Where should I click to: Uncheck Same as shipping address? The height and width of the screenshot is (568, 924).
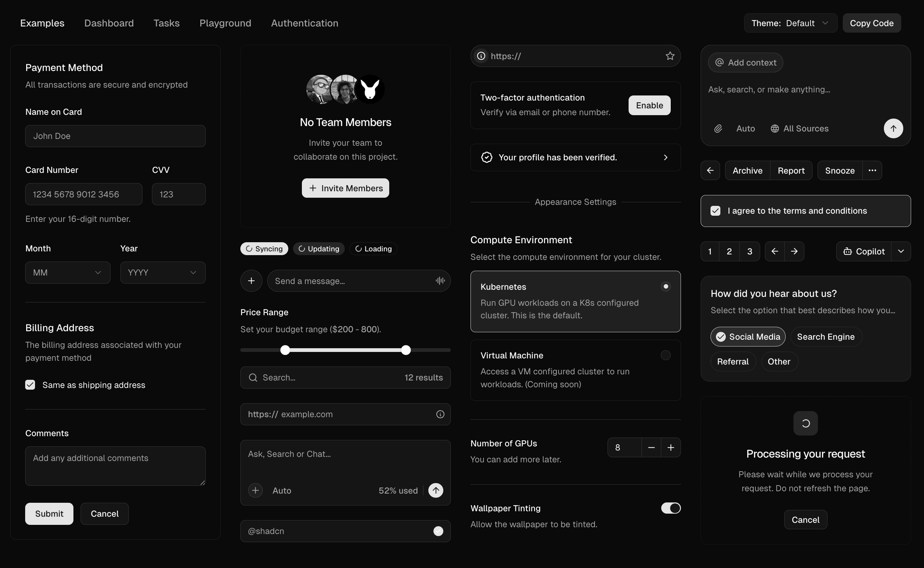click(30, 385)
